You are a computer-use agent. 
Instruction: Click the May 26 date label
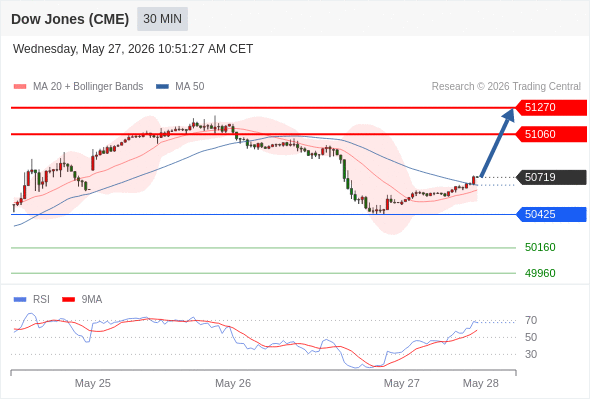tap(233, 383)
